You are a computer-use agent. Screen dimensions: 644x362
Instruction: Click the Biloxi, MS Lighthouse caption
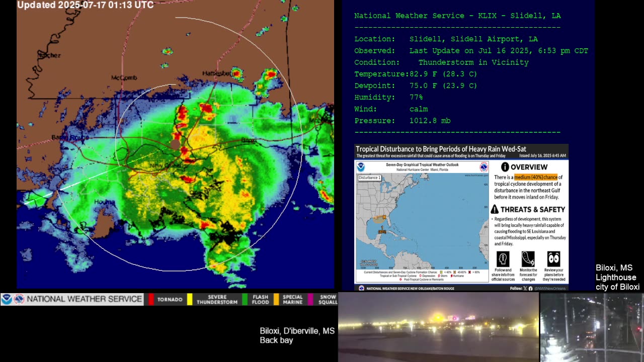(617, 277)
